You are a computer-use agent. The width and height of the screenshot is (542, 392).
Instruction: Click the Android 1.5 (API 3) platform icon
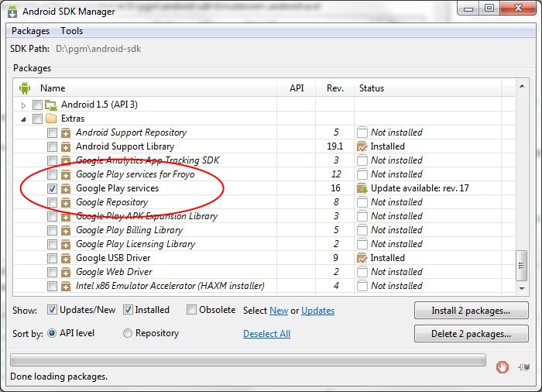51,105
